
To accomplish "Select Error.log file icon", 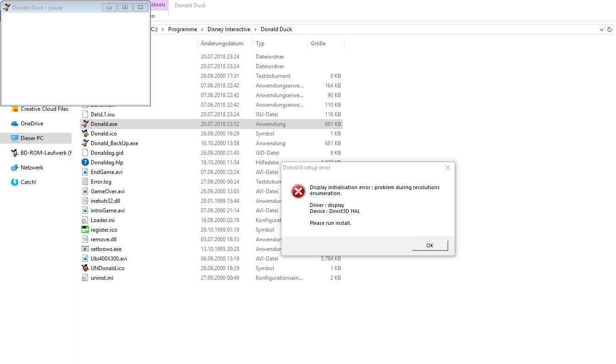I will 85,182.
